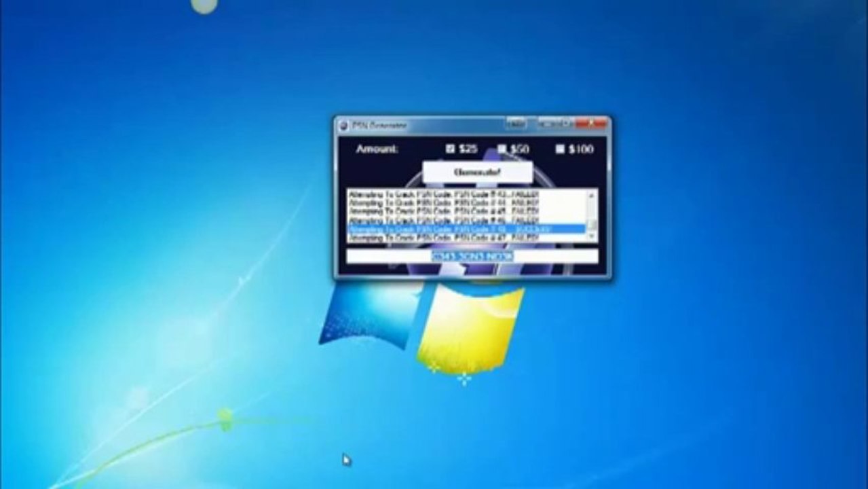
Task: Enable the $50 amount checkbox
Action: tap(502, 149)
